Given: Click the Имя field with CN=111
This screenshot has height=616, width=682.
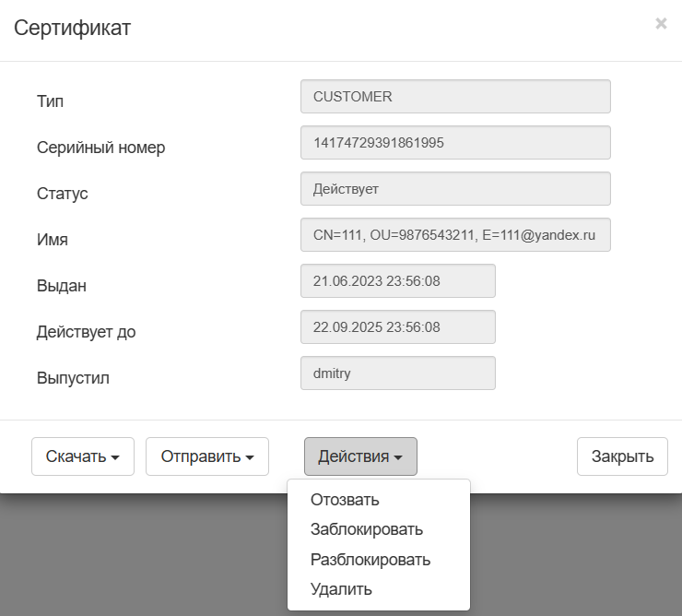Looking at the screenshot, I should tap(455, 235).
